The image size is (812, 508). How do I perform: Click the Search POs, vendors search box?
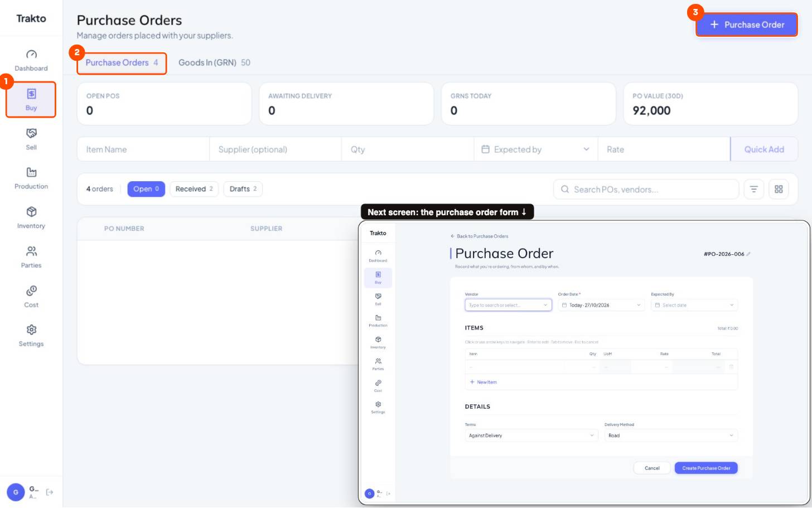click(646, 189)
